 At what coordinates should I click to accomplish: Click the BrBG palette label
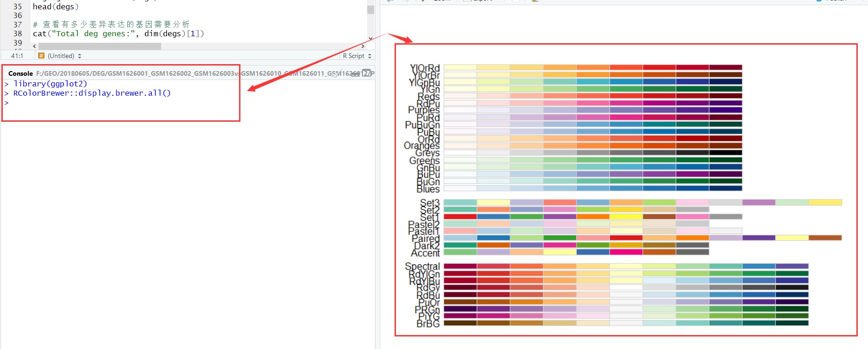click(x=428, y=323)
